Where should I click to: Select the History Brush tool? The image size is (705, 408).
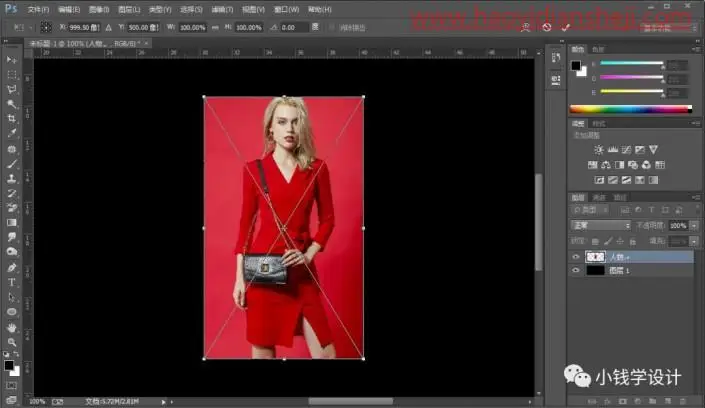(x=11, y=193)
